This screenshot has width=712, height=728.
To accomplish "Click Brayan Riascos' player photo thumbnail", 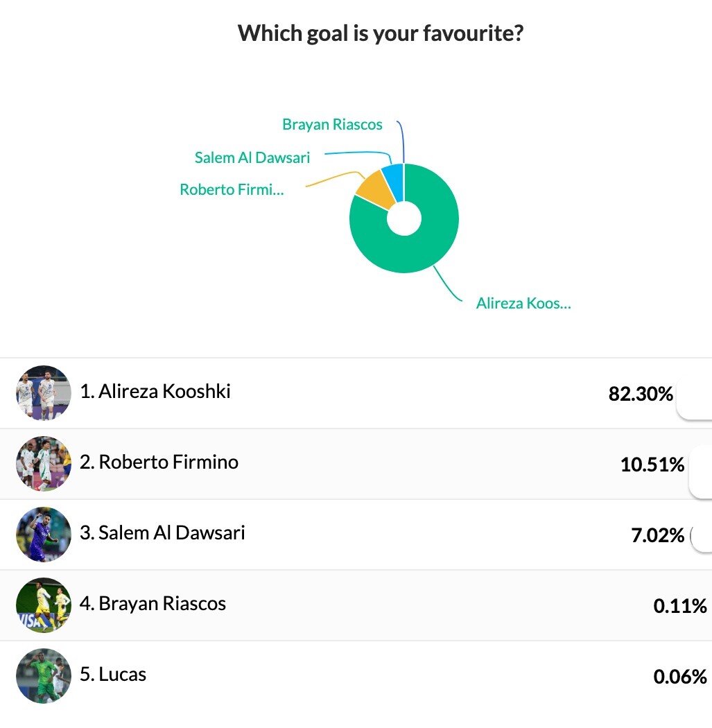I will point(43,605).
